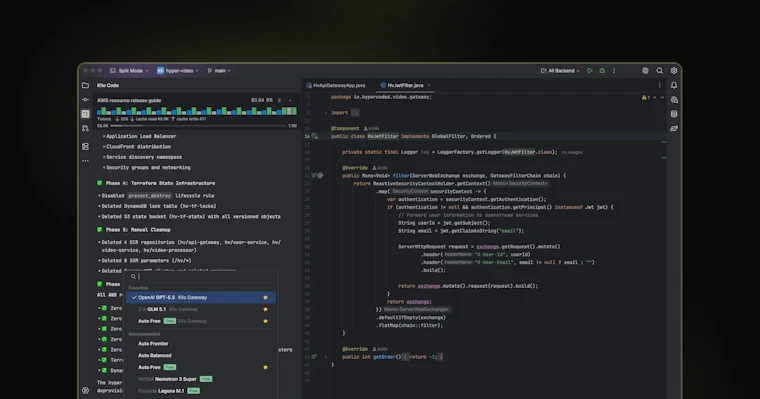Expand the folded getOrder method body
The height and width of the screenshot is (399, 760).
(326, 357)
